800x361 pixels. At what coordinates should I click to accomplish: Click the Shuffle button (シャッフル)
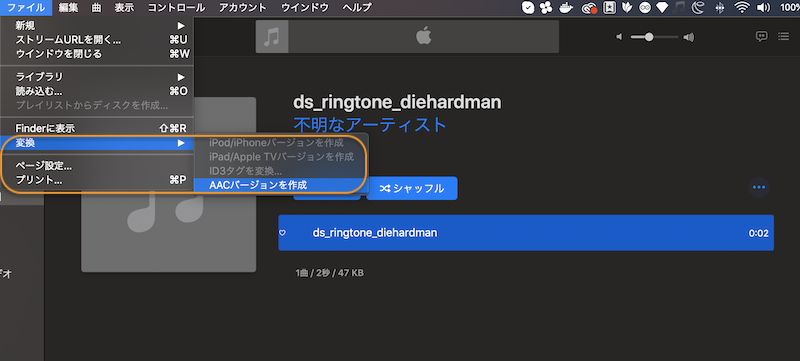(x=412, y=188)
